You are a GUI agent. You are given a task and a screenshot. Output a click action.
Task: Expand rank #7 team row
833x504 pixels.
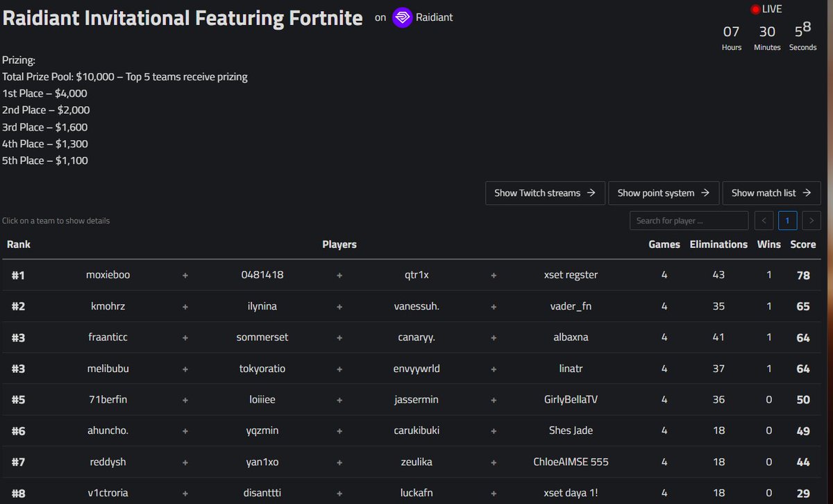pos(412,462)
